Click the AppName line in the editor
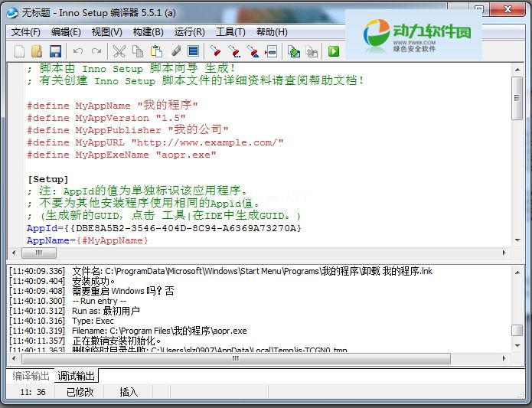 [x=87, y=240]
